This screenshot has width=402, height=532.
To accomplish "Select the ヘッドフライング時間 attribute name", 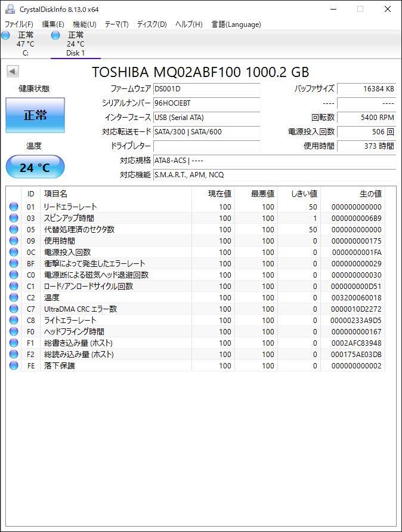I will [74, 331].
